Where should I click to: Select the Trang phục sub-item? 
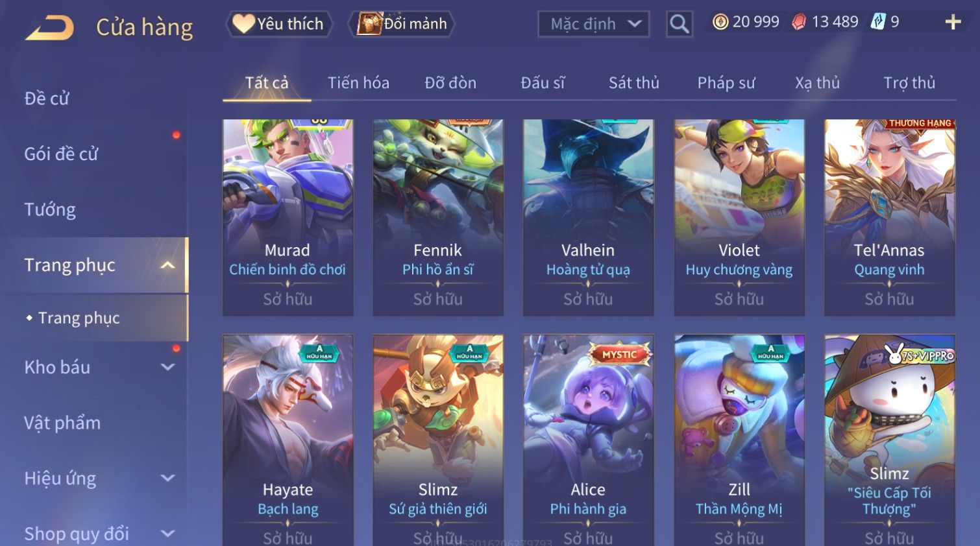point(79,318)
